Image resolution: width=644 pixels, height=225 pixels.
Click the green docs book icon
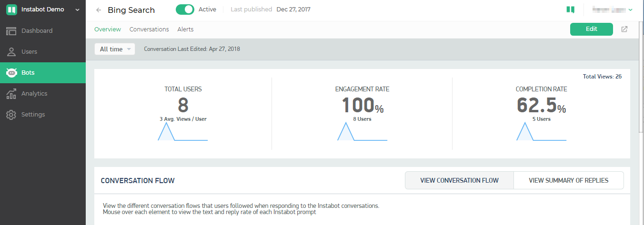[570, 10]
